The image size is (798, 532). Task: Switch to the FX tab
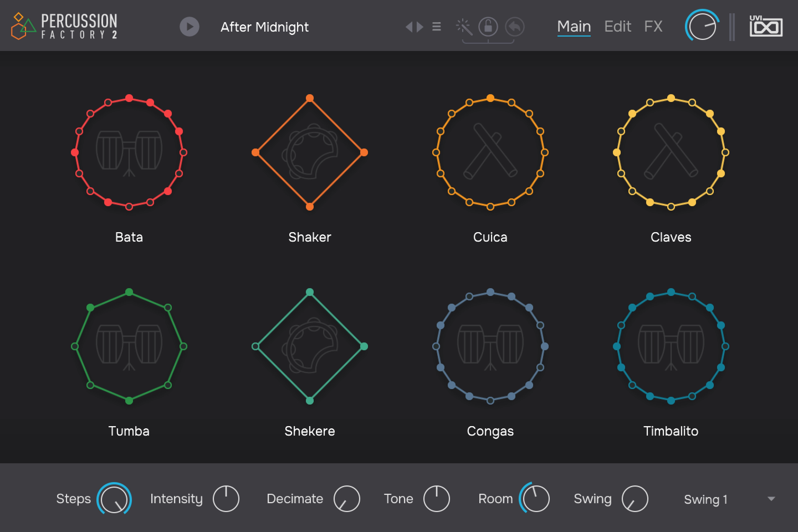[653, 26]
